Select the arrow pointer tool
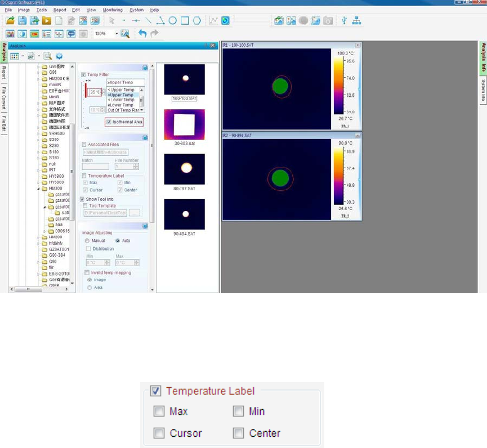 click(112, 21)
